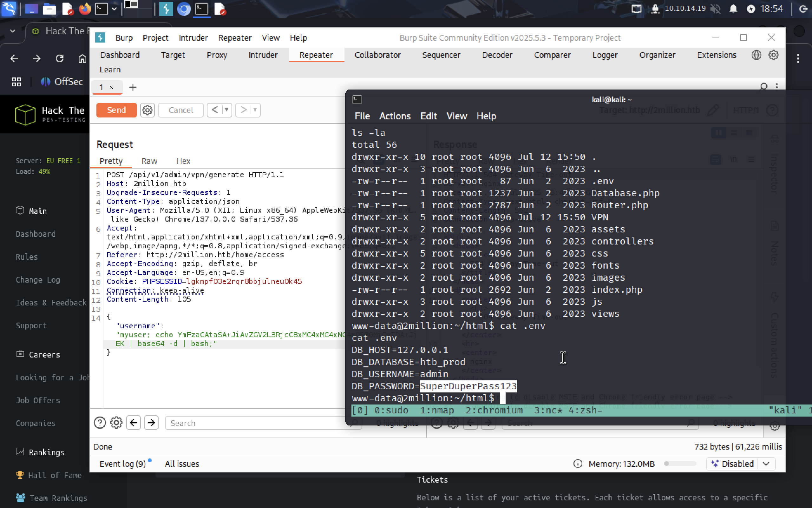Close Repeater tab 1

pyautogui.click(x=111, y=87)
